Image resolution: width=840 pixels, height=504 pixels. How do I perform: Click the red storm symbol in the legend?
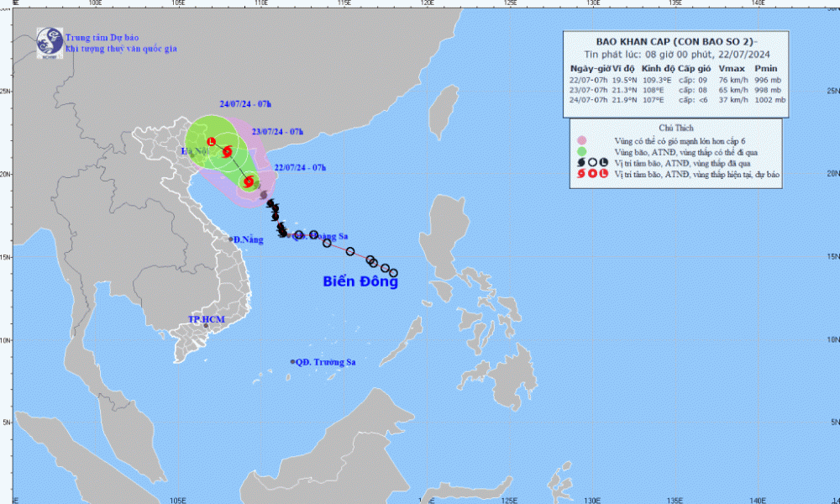click(580, 174)
